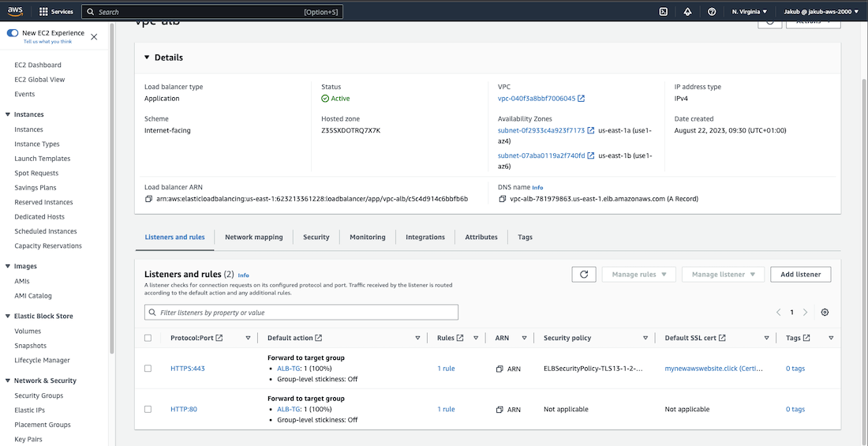Open the N. Virginia region dropdown
The image size is (868, 446).
click(749, 12)
